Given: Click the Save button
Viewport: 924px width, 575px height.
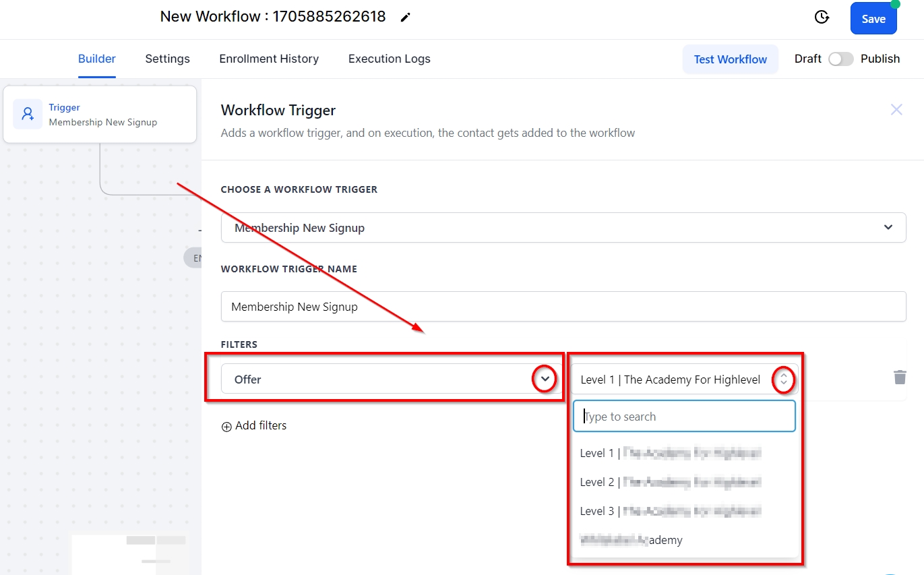Looking at the screenshot, I should click(x=873, y=19).
